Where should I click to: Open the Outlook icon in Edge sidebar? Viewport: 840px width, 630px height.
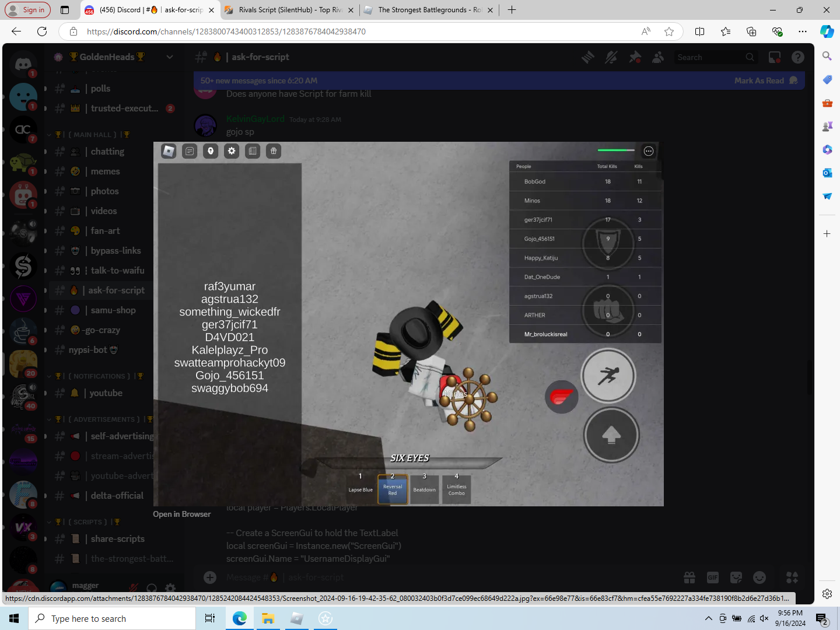click(x=827, y=173)
